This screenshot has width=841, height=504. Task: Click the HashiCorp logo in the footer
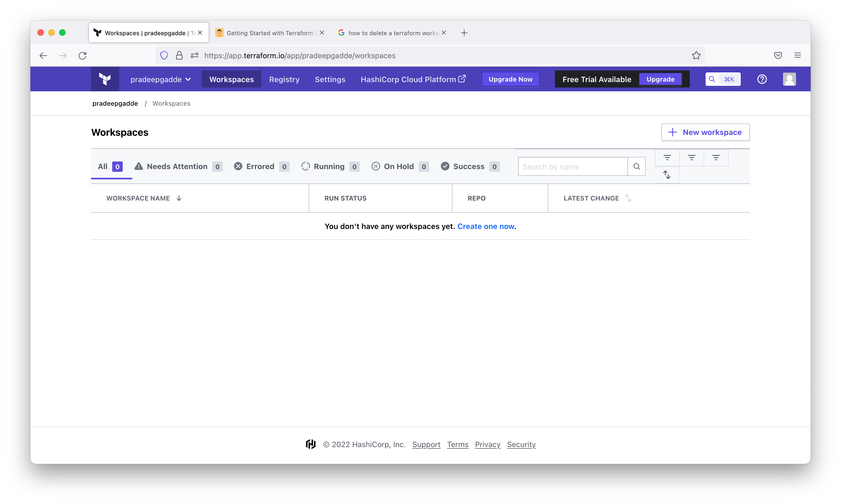click(311, 444)
